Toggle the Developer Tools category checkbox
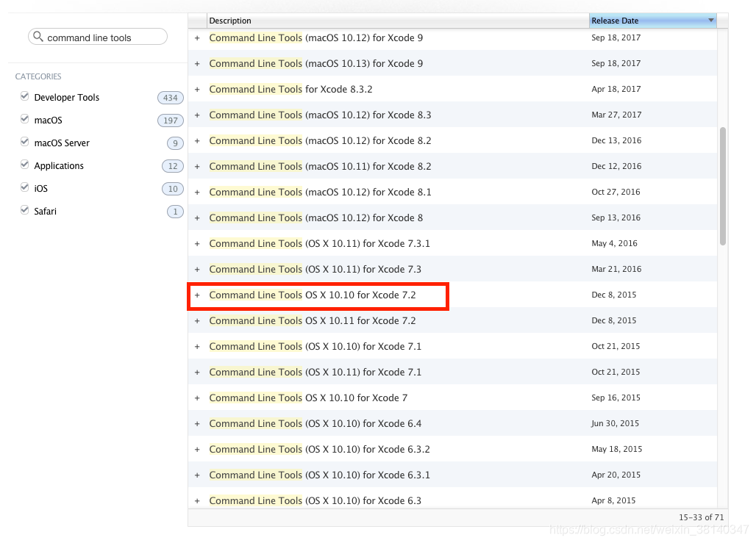This screenshot has height=543, width=756. point(24,96)
